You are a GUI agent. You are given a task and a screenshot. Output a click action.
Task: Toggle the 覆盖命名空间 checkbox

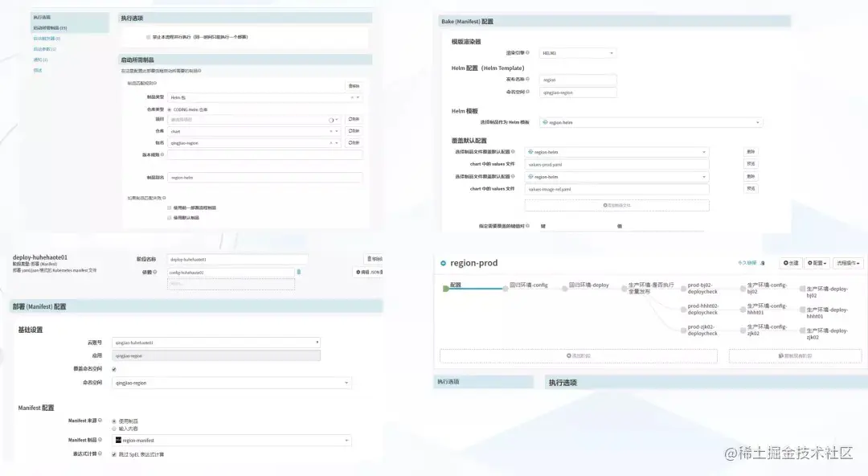tap(114, 369)
